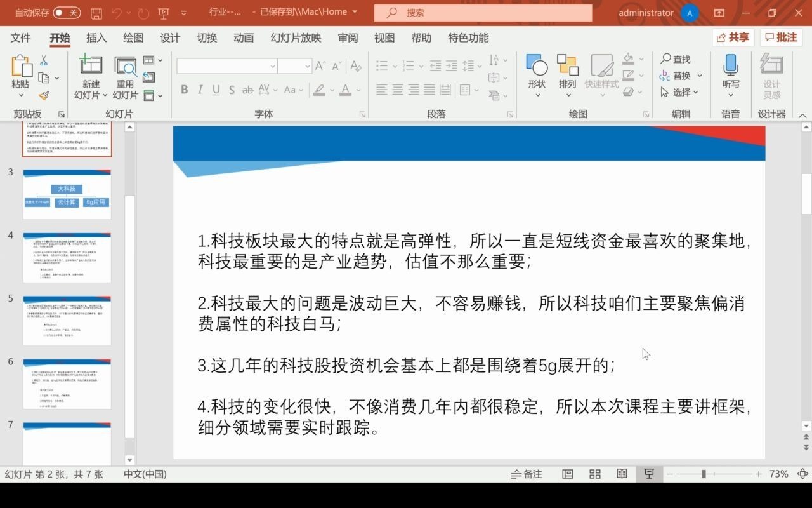Click Arrange icon (排列)
812x508 pixels.
[568, 65]
